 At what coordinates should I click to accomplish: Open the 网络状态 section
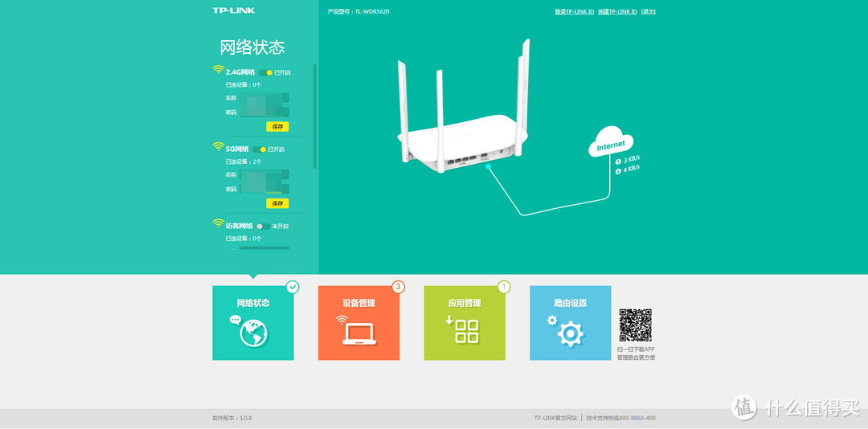253,323
